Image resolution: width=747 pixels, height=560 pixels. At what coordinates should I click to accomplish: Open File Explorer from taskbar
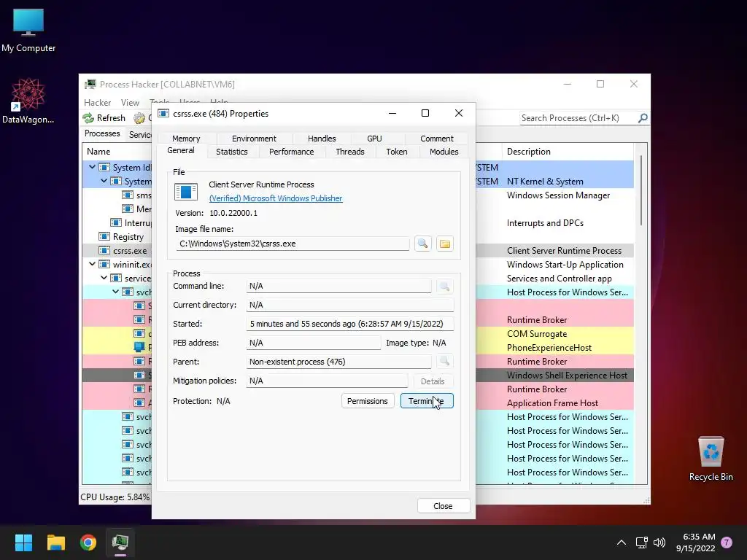click(55, 542)
